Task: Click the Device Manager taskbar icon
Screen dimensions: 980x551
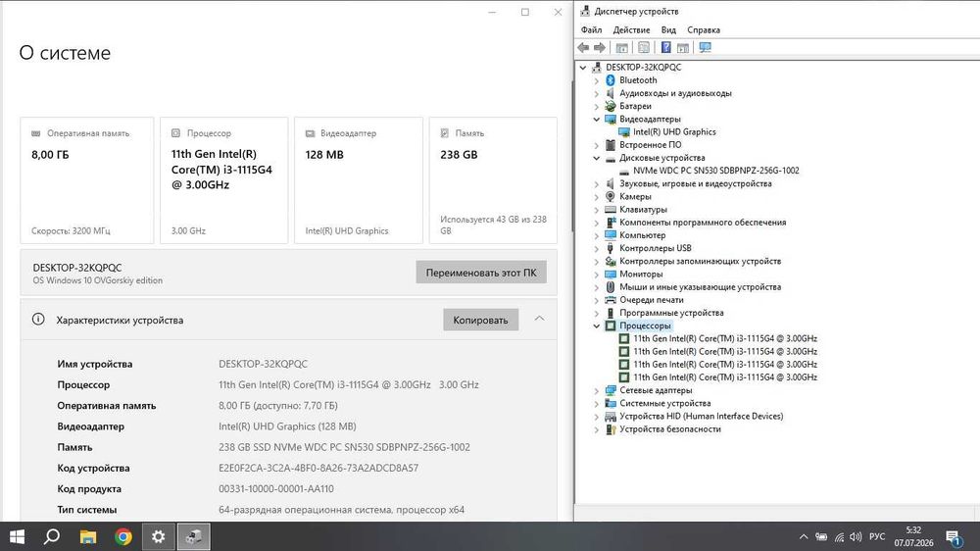Action: click(x=194, y=536)
